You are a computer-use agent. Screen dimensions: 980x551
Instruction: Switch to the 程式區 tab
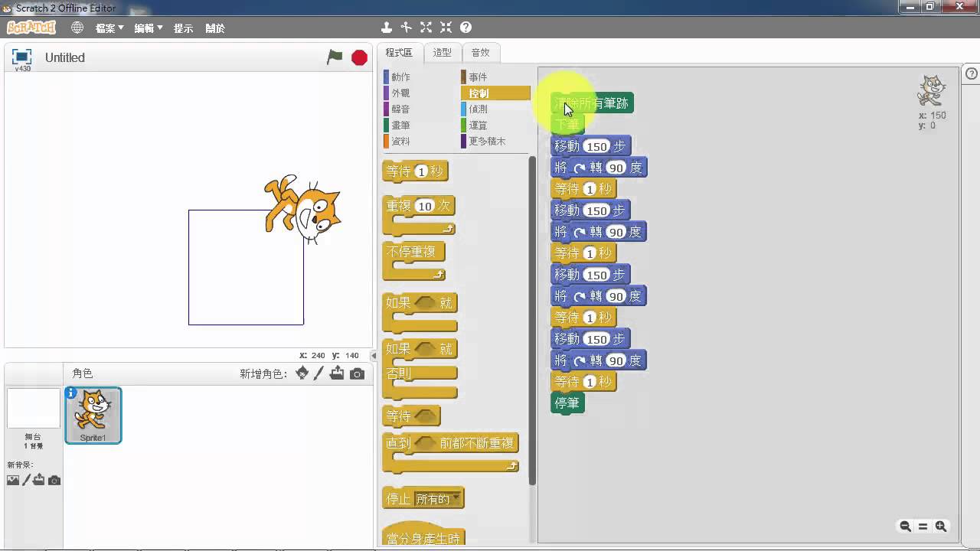pos(399,53)
